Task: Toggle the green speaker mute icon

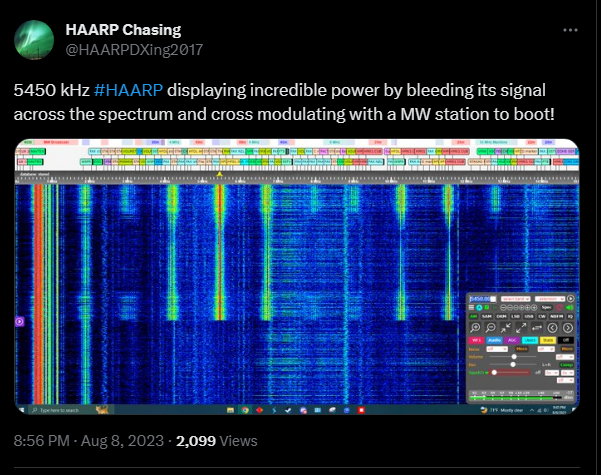Action: pyautogui.click(x=570, y=307)
